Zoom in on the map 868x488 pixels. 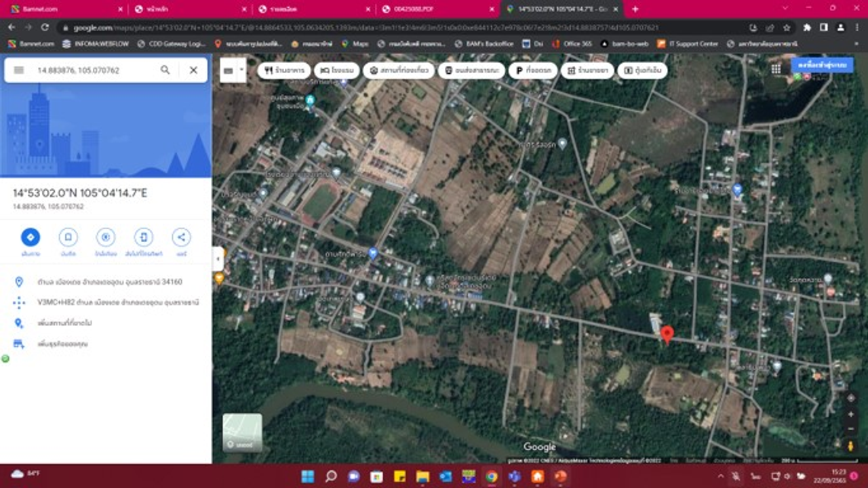pos(850,414)
